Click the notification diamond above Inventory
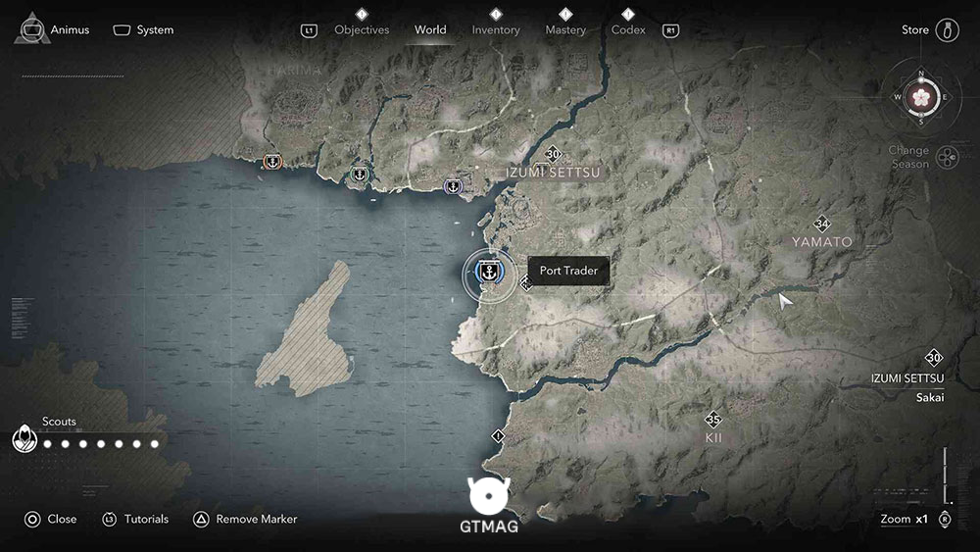The width and height of the screenshot is (980, 552). tap(496, 14)
